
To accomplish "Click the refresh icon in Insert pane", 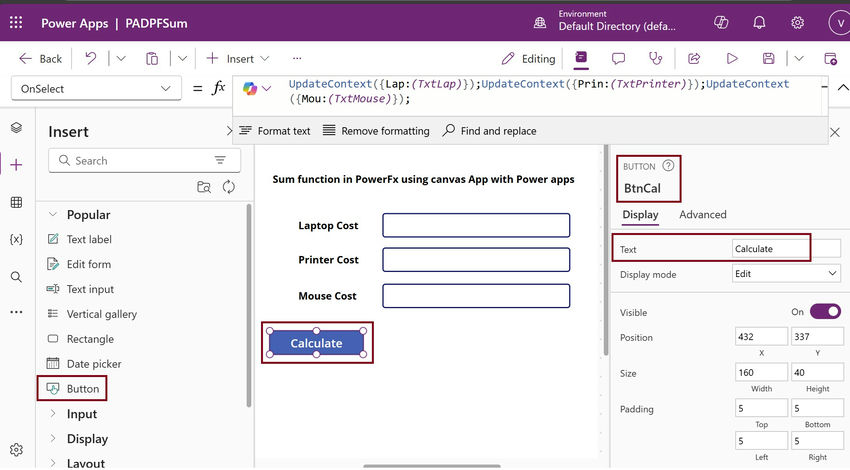I will (229, 187).
